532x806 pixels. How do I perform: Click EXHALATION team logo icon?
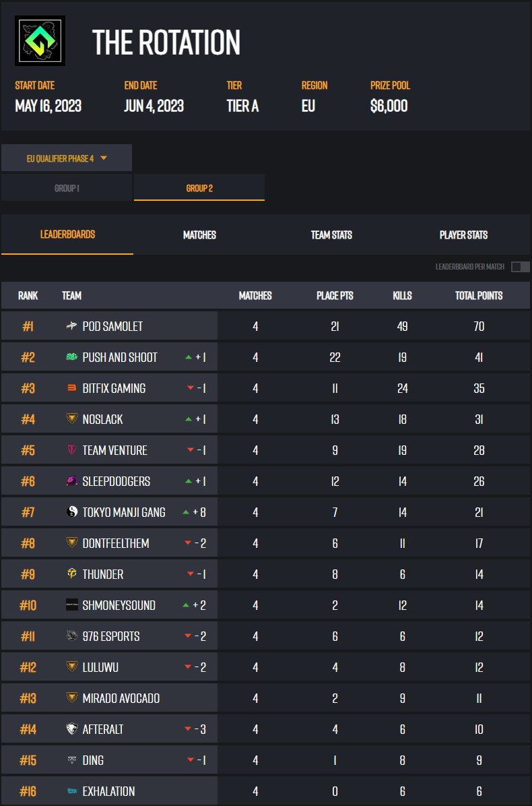pos(72,791)
